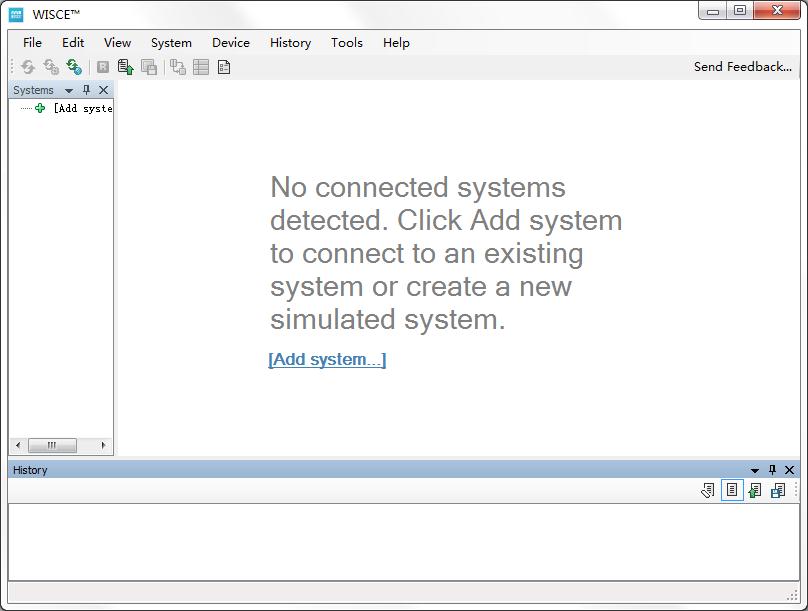Select the [Add system] tree item
The width and height of the screenshot is (808, 611).
82,108
